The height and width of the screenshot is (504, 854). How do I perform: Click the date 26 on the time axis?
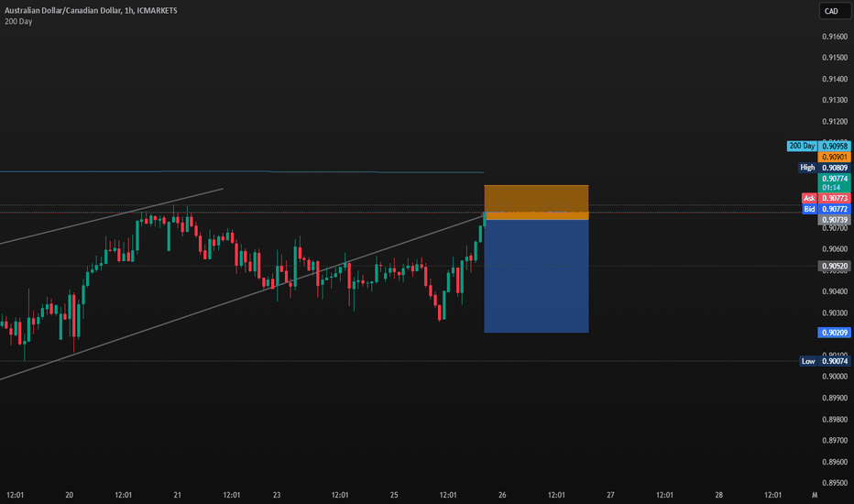coord(502,495)
